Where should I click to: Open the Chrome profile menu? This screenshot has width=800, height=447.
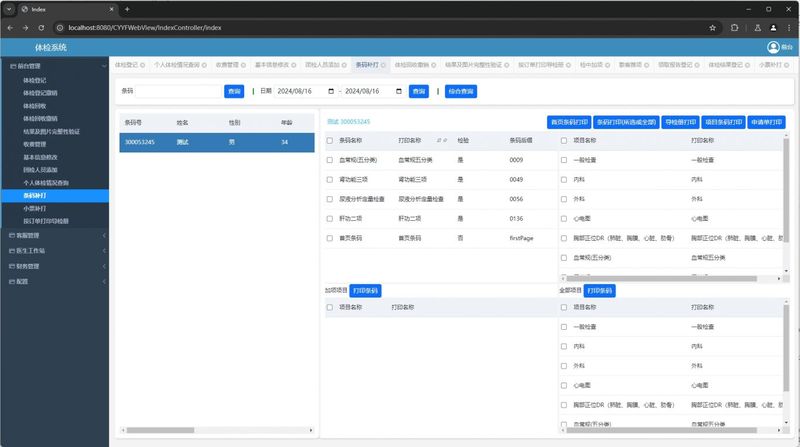773,28
